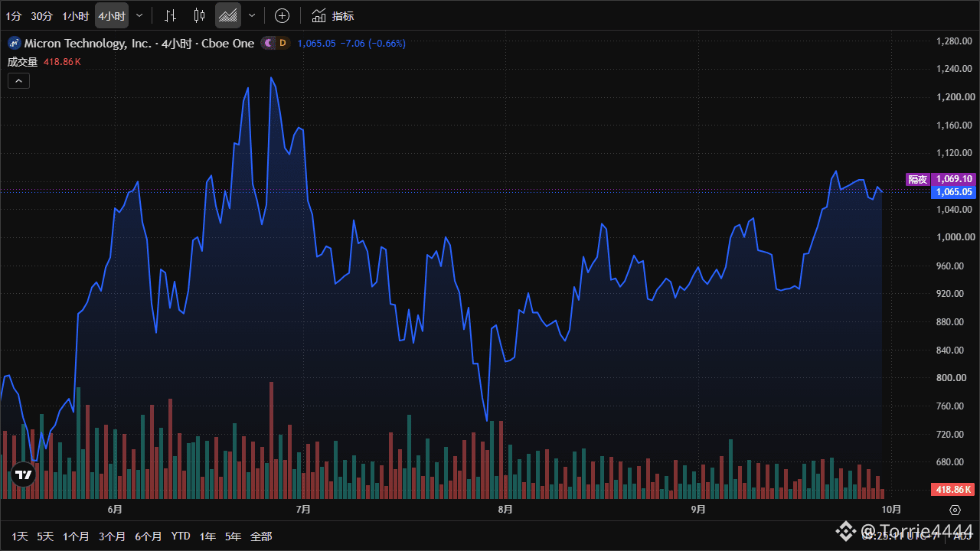This screenshot has height=551, width=980.
Task: Choose the YTD date range
Action: [181, 536]
